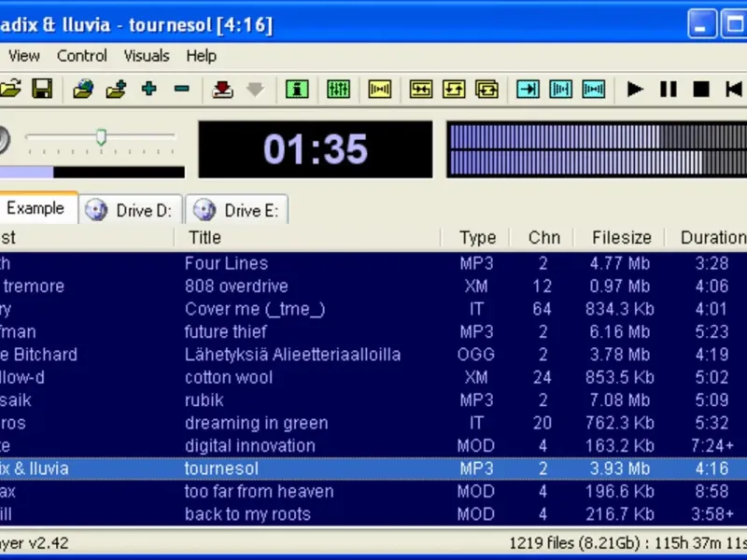Open the green file info icon
This screenshot has height=560, width=747.
click(x=297, y=90)
